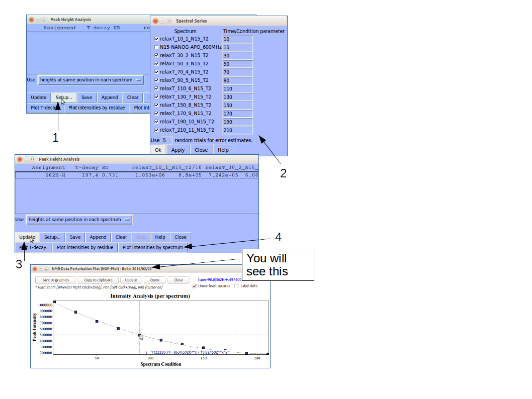
Task: Uncheck the relaxT_10_1_N15_T2 spectrum checkbox
Action: 156,39
